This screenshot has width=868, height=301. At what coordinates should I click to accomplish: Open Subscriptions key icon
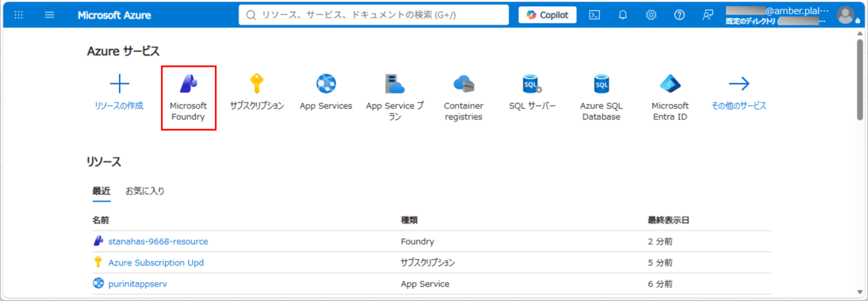[x=257, y=83]
